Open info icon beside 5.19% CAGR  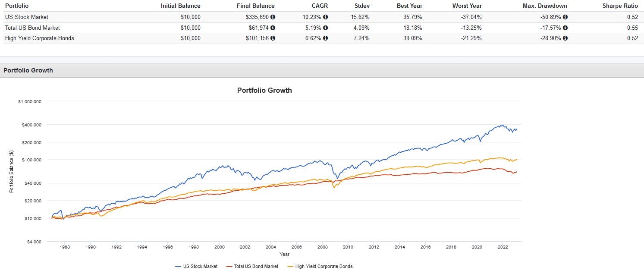coord(326,28)
